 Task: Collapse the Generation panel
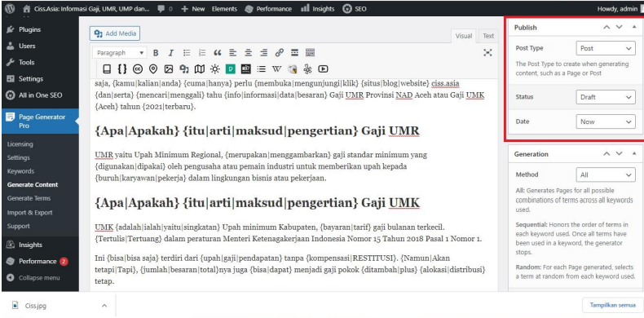tap(634, 153)
